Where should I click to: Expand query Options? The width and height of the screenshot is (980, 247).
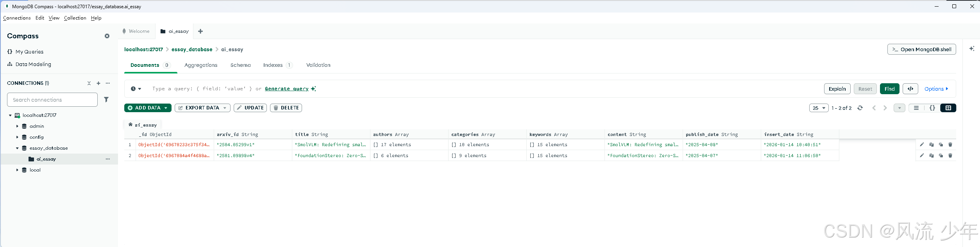936,89
